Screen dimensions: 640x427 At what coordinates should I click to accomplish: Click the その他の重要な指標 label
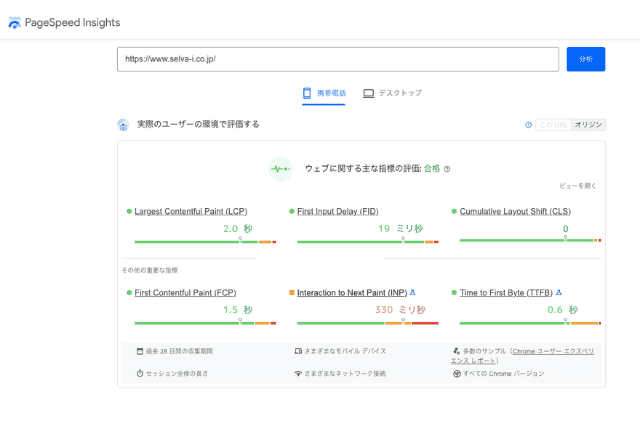[149, 270]
